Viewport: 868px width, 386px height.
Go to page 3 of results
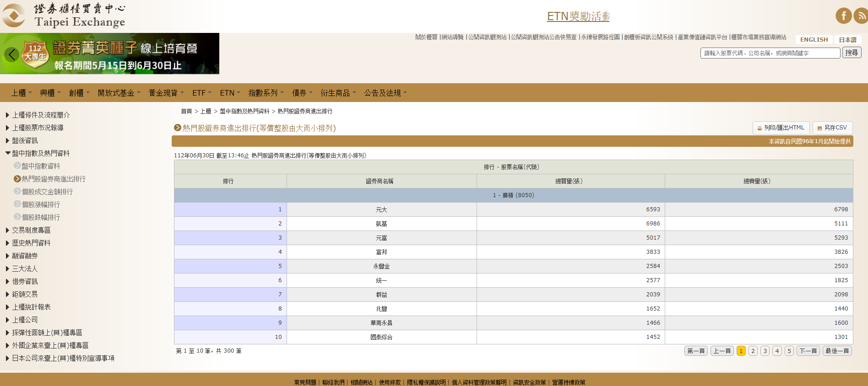(765, 351)
